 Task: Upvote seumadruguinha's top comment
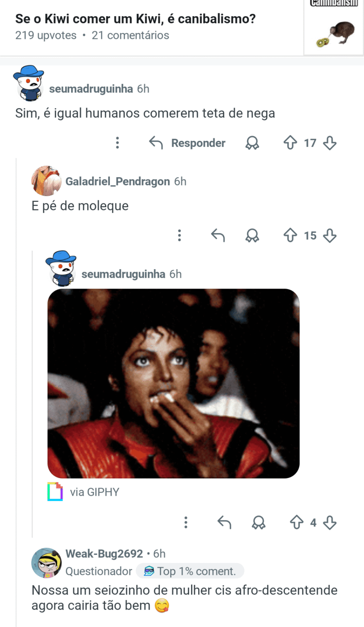pyautogui.click(x=290, y=143)
